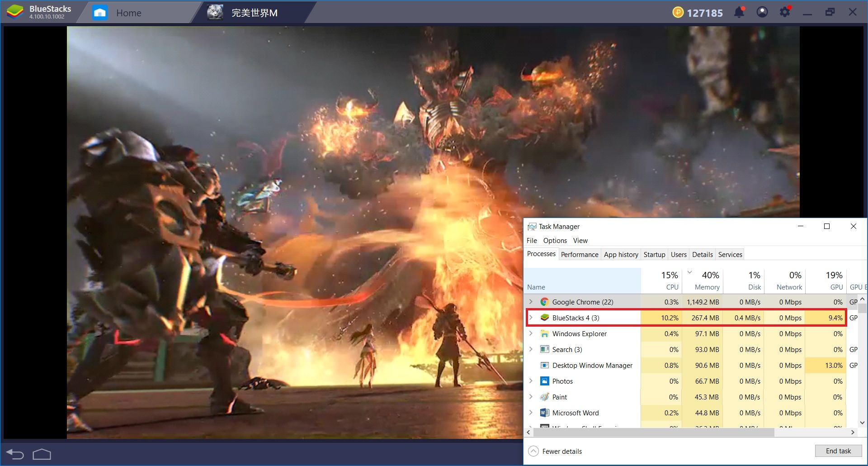Screen dimensions: 868x466
Task: Click the process list scroll up arrow
Action: (862, 299)
